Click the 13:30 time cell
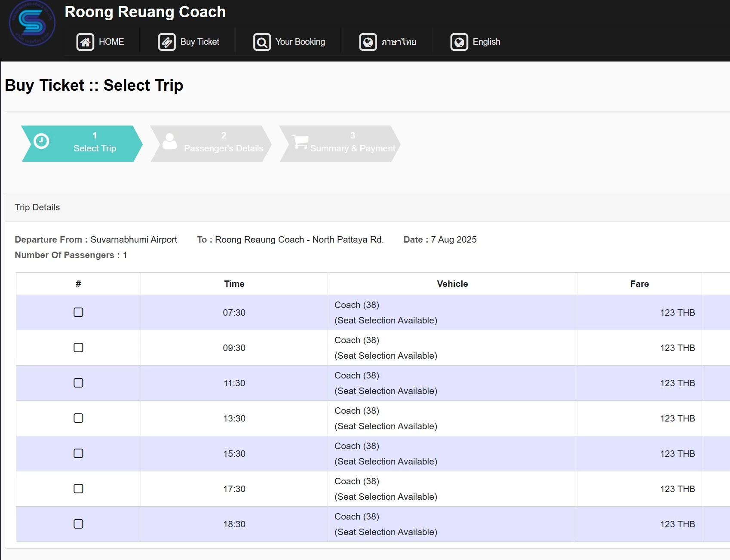 tap(234, 418)
